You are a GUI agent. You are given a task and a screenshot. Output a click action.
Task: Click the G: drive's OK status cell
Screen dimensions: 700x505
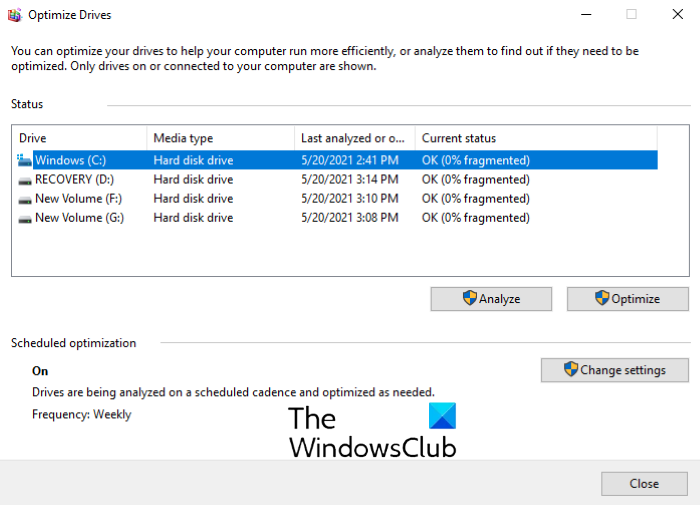[476, 218]
